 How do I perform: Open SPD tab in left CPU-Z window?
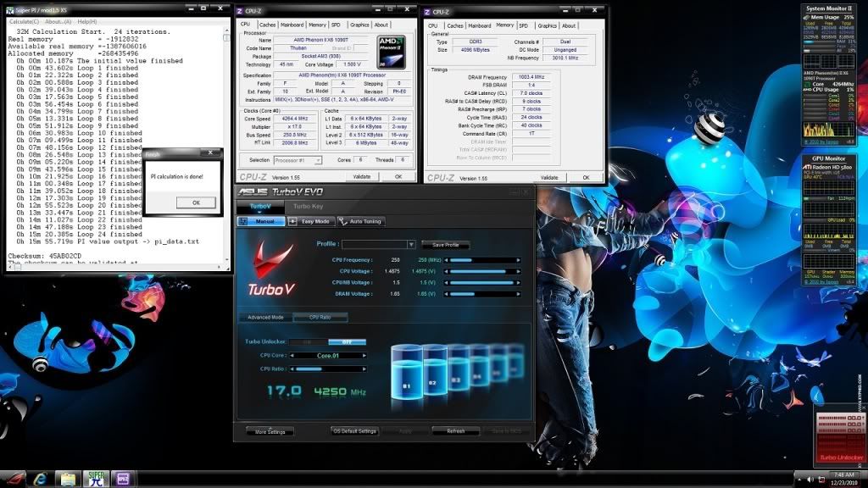(x=336, y=25)
